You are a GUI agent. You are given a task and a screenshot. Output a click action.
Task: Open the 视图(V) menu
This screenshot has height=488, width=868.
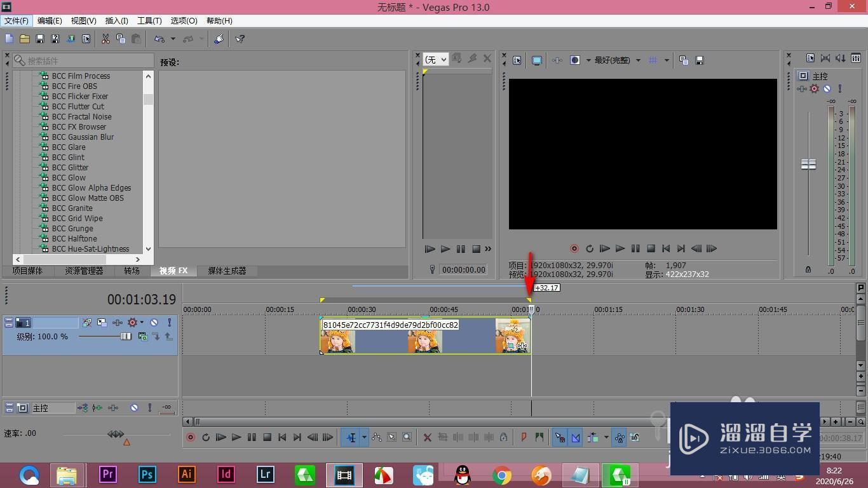pos(83,21)
